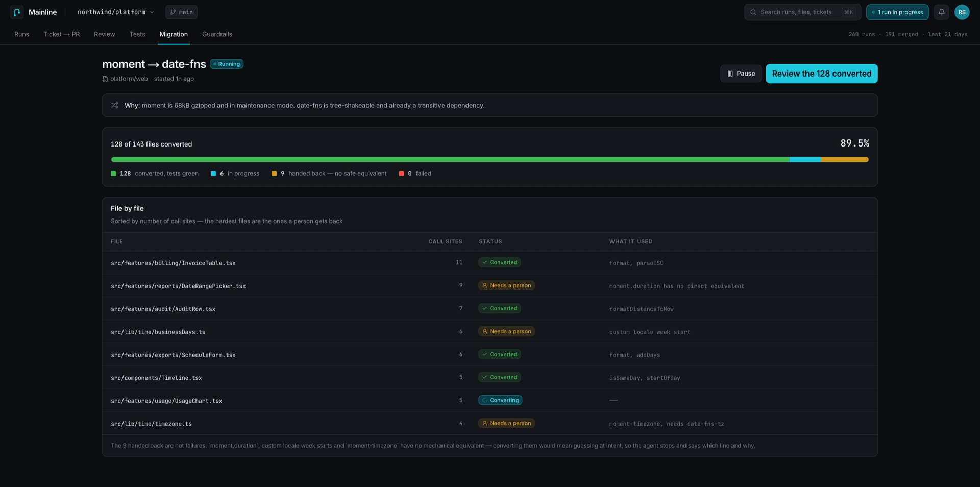This screenshot has height=487, width=980.
Task: Click the orange handed back legend square
Action: pos(274,174)
